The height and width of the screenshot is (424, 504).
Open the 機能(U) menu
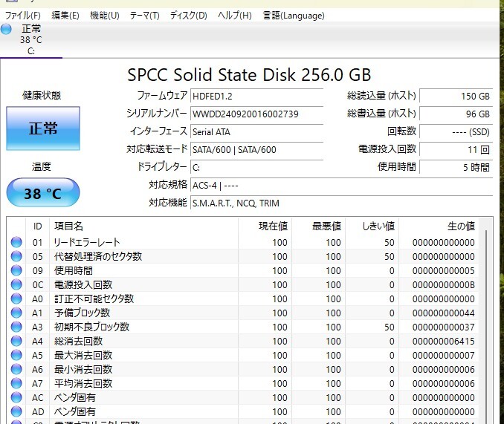pos(105,16)
